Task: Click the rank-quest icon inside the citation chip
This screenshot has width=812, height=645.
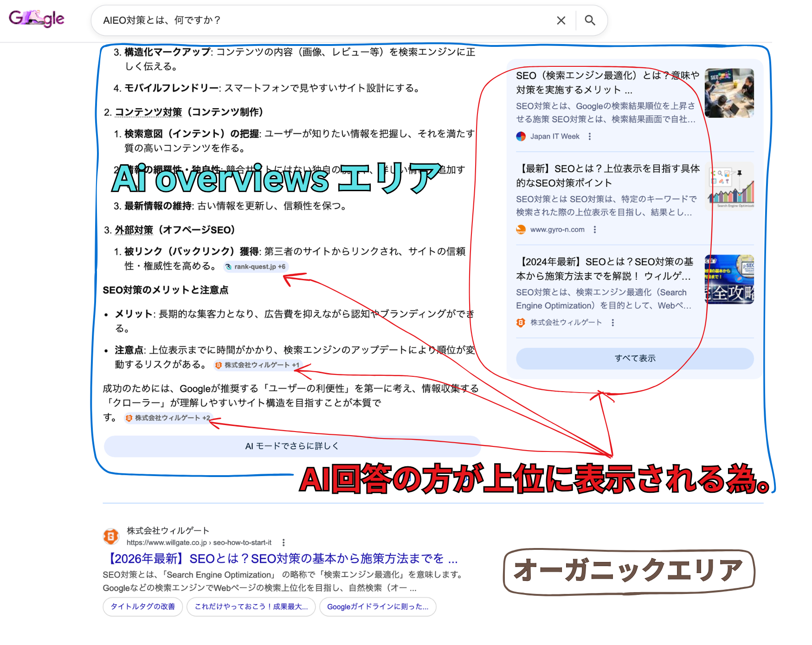Action: [228, 267]
